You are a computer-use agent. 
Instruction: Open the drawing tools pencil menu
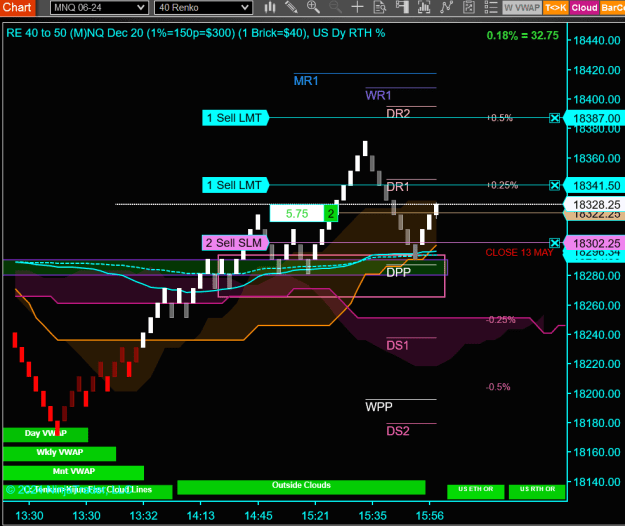pyautogui.click(x=291, y=7)
